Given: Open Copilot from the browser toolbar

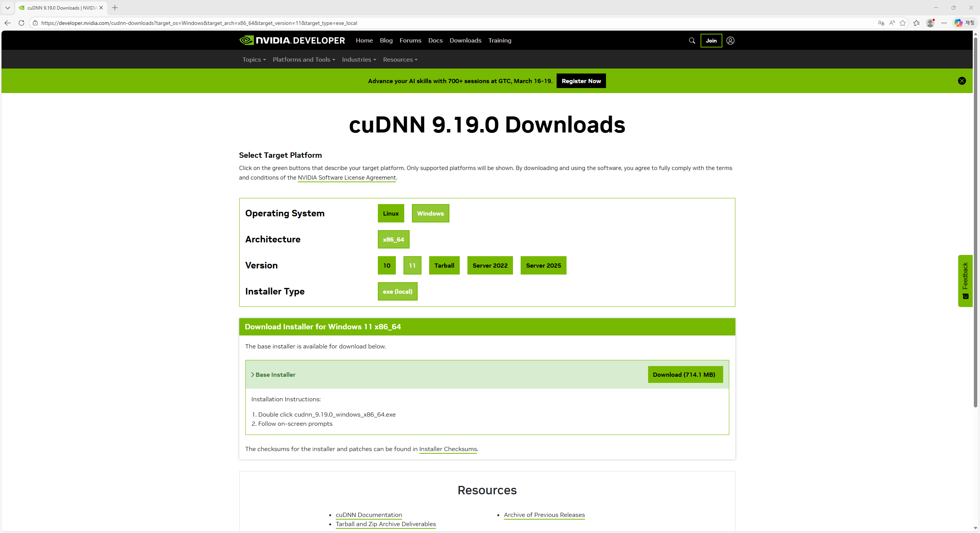Looking at the screenshot, I should click(959, 23).
